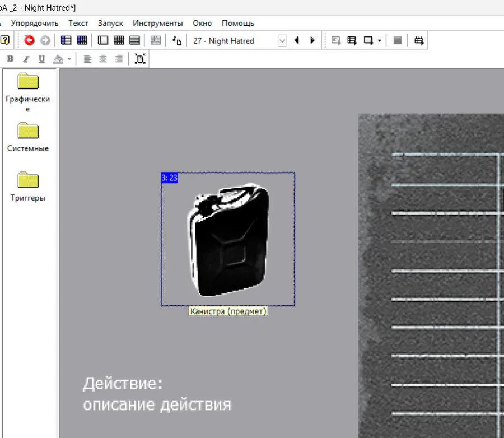
Task: Open the black grid Event editor icon
Action: click(x=119, y=40)
